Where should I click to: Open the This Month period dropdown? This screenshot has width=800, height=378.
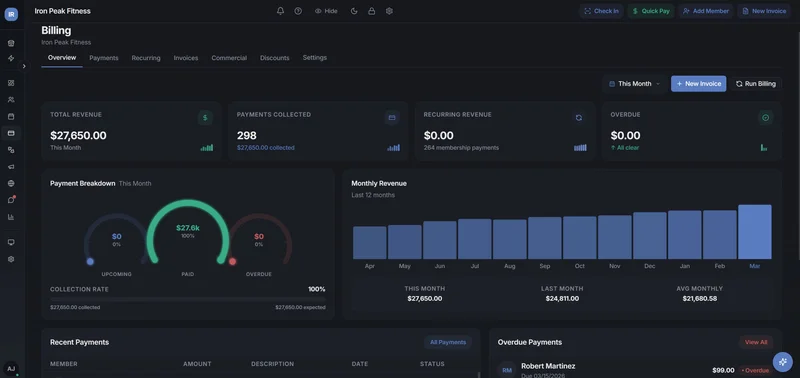click(634, 84)
